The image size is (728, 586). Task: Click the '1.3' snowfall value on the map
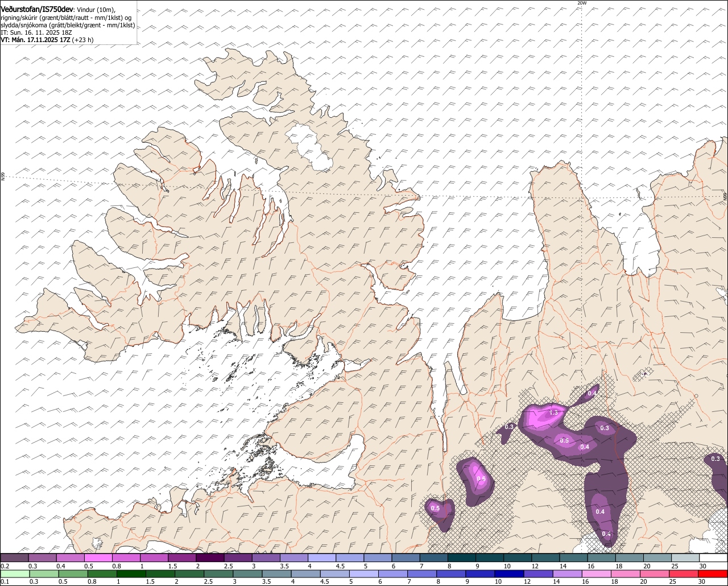[x=553, y=412]
